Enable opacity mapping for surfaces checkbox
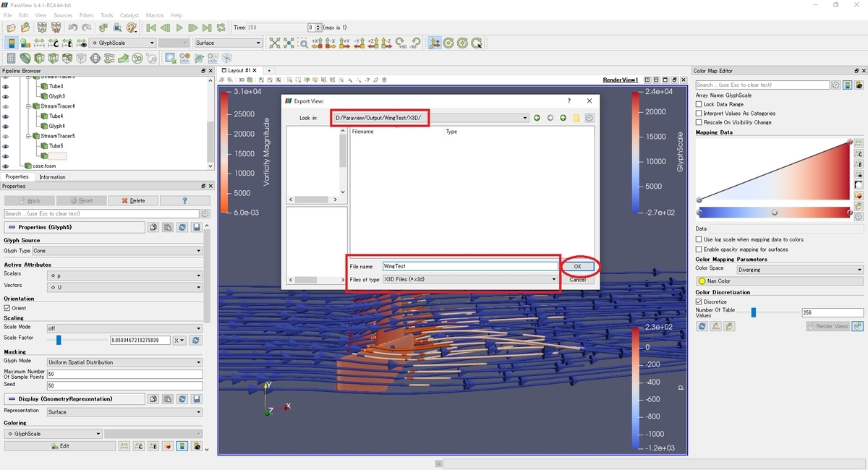The height and width of the screenshot is (470, 868). tap(699, 249)
